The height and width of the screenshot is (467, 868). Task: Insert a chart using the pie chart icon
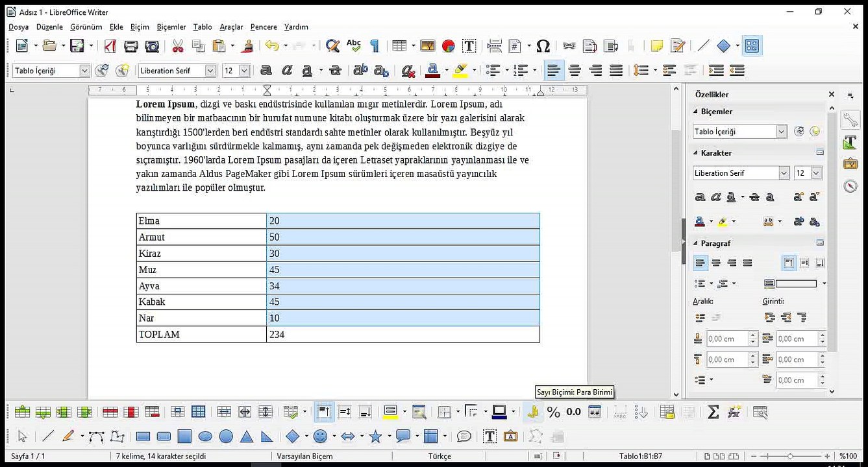coord(448,46)
